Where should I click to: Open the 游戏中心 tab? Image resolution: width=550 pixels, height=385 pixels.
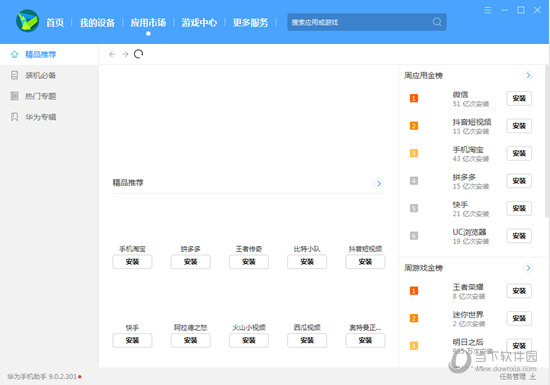click(x=199, y=23)
